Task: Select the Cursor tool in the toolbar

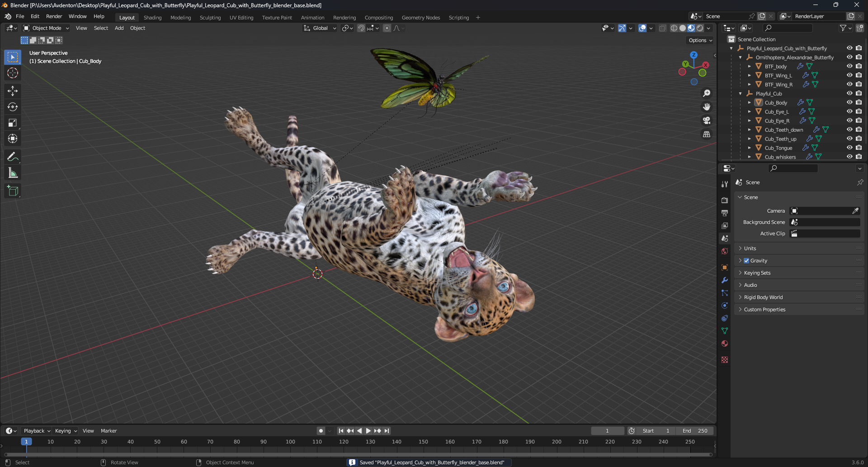Action: pyautogui.click(x=13, y=73)
